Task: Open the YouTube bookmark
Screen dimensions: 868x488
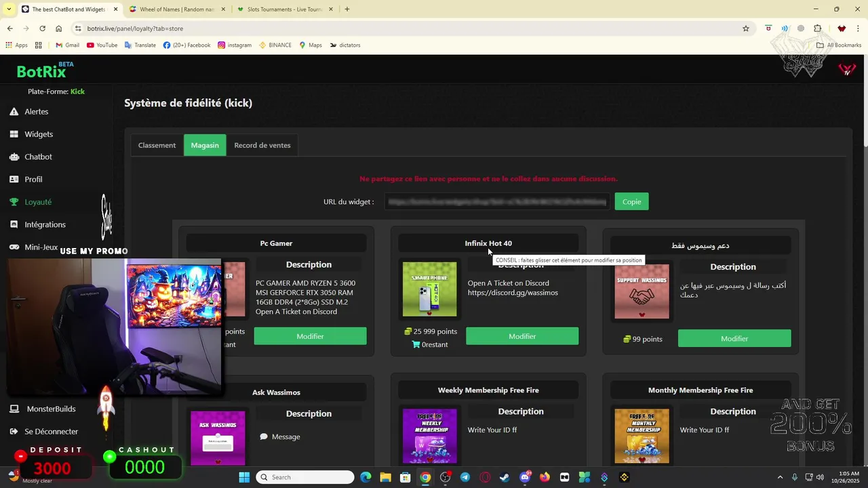Action: 102,45
